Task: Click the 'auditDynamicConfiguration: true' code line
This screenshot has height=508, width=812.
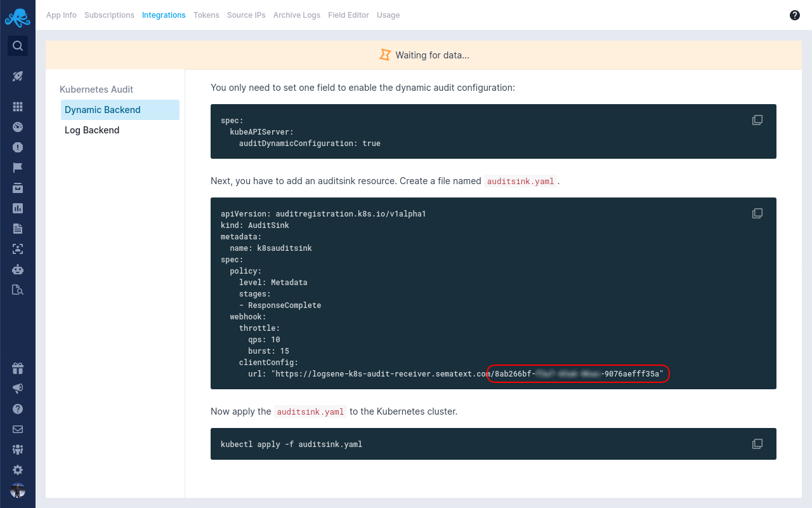Action: point(310,144)
